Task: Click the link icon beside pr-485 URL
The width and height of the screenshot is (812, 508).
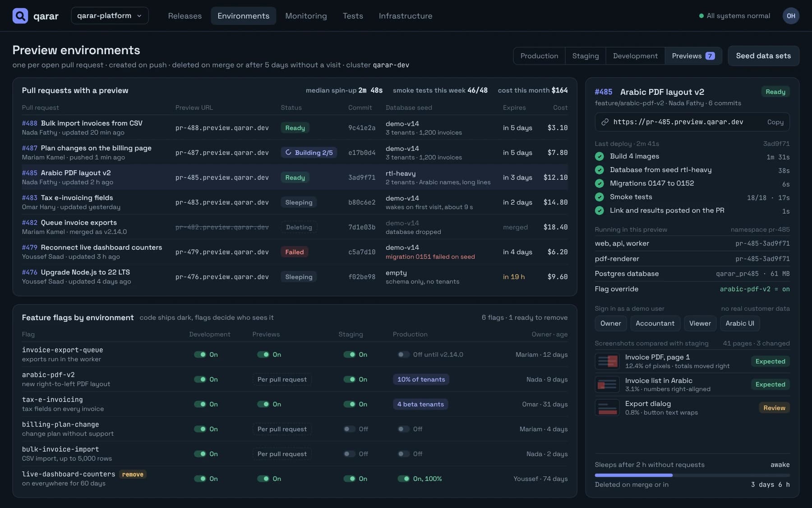Action: [605, 122]
